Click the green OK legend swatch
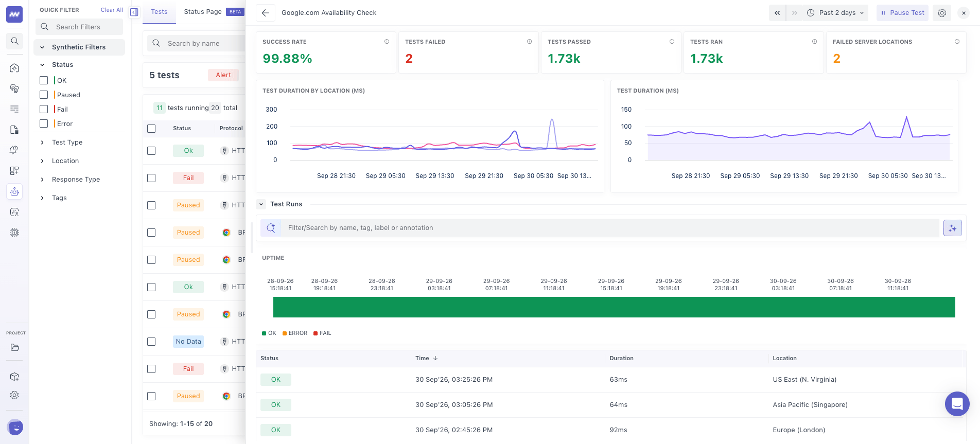Image resolution: width=980 pixels, height=444 pixels. (x=264, y=333)
